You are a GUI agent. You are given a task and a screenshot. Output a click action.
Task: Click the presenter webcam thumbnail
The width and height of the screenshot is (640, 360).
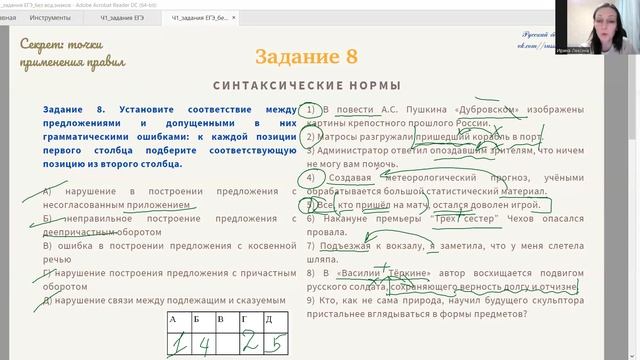[x=597, y=27]
